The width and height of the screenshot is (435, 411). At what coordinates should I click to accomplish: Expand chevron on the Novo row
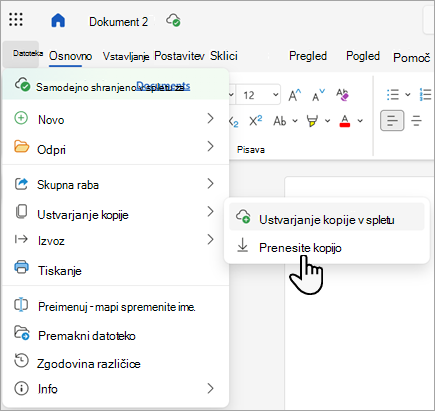[x=210, y=118]
